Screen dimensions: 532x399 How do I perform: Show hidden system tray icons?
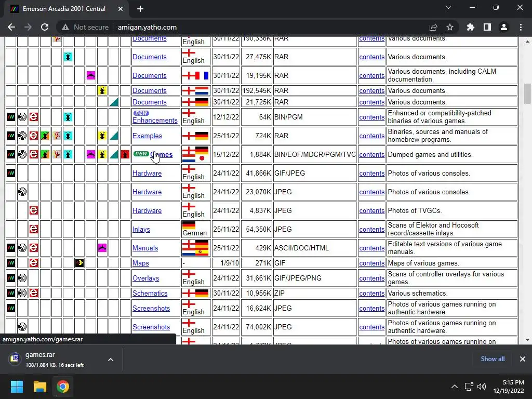click(454, 387)
